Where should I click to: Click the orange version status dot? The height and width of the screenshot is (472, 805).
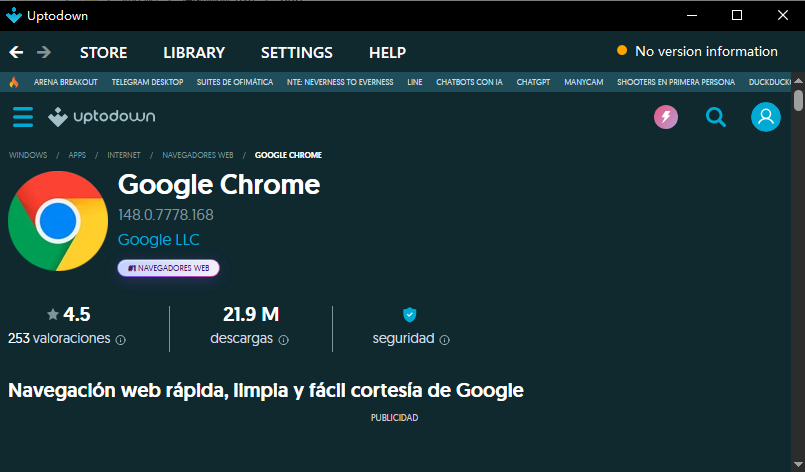click(x=622, y=50)
